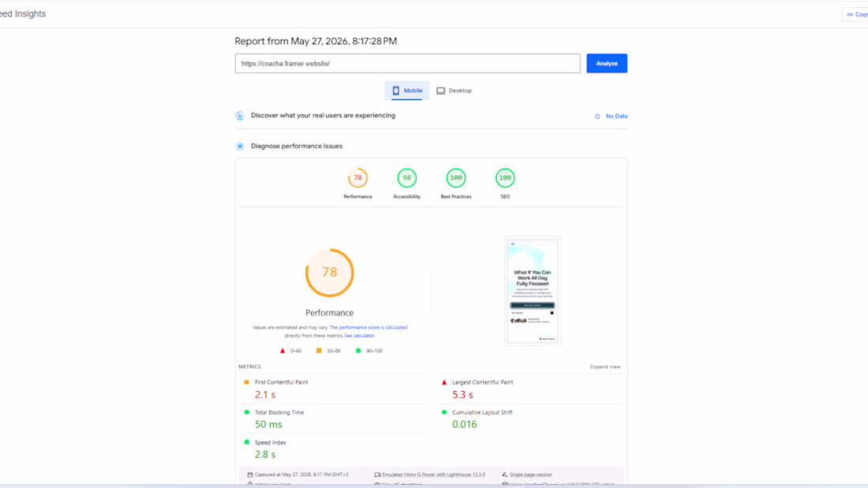868x488 pixels.
Task: Click Emulated Moto G Power with Lighthouse text
Action: (433, 475)
